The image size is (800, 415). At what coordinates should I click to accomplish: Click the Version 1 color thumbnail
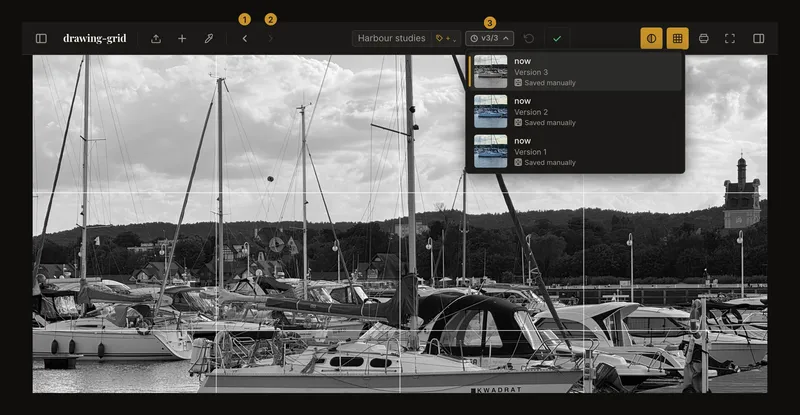pos(490,151)
